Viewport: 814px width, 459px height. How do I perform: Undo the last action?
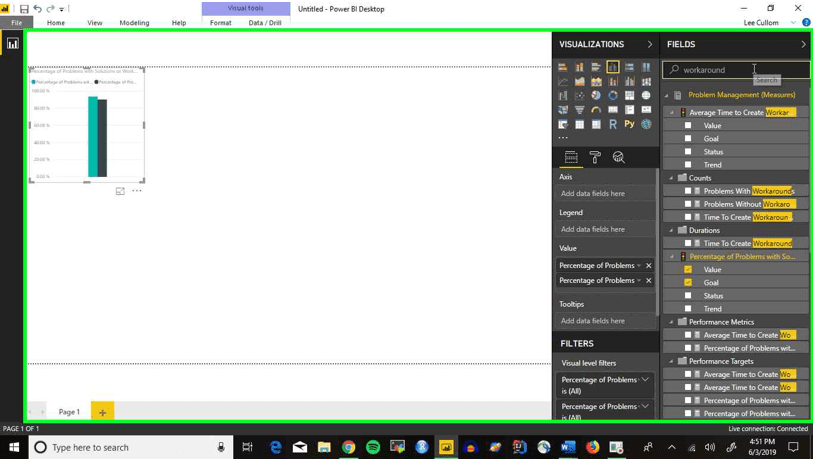37,8
